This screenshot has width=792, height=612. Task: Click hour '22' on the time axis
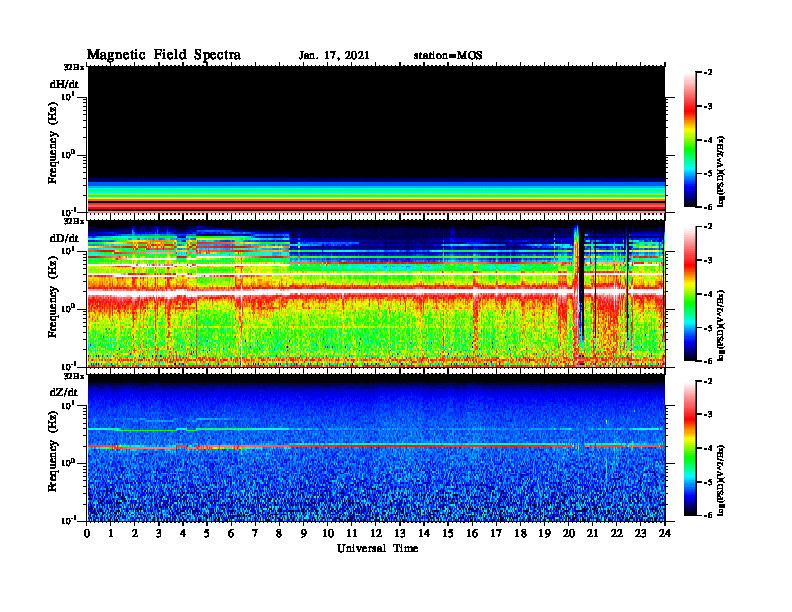(x=617, y=534)
